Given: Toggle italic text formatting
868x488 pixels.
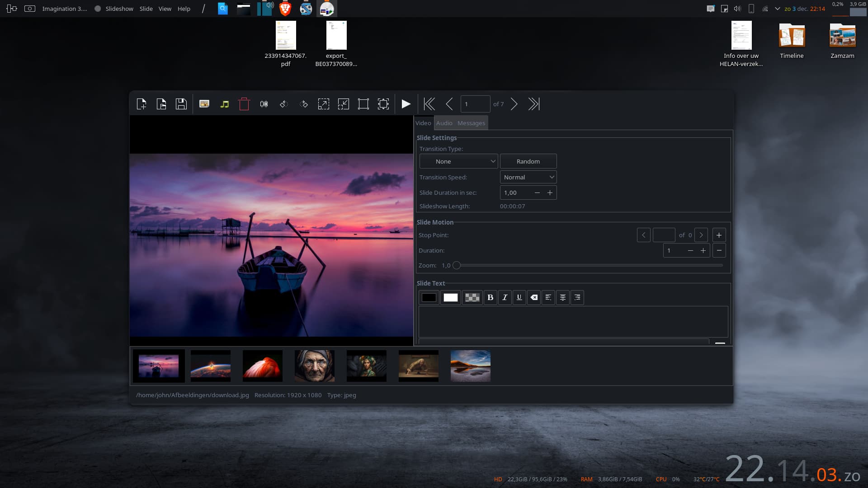Looking at the screenshot, I should (505, 297).
